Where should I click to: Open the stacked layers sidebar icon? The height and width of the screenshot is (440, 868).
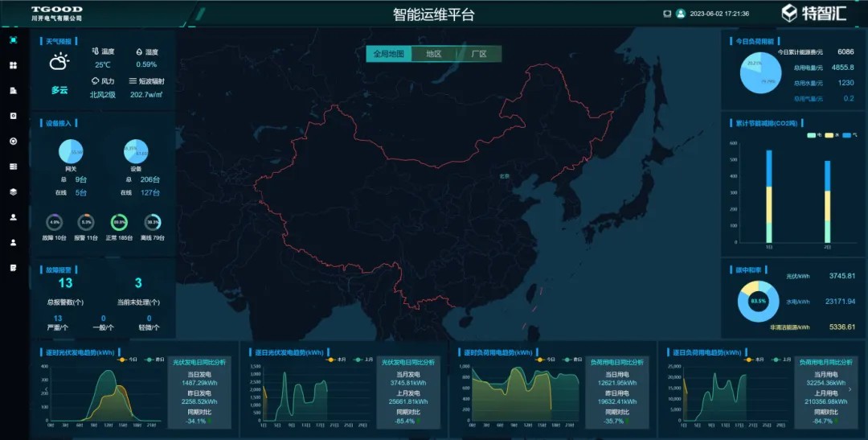pos(14,191)
